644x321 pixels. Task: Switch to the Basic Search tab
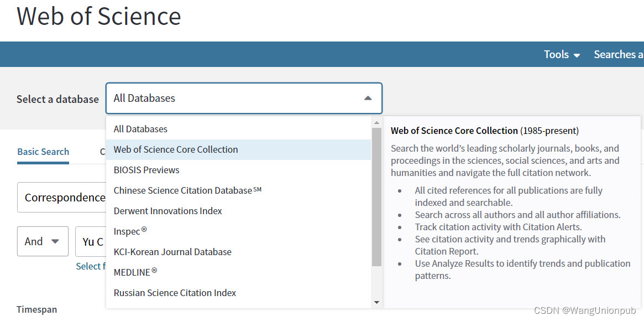pos(43,152)
